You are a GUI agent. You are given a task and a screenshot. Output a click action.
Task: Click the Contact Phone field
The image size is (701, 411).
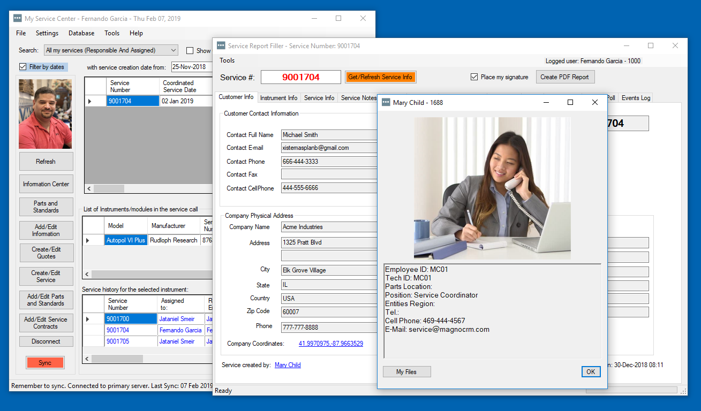point(329,161)
